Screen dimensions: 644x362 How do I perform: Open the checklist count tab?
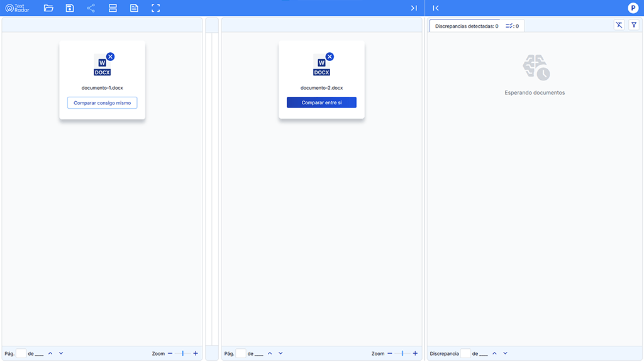tap(512, 25)
